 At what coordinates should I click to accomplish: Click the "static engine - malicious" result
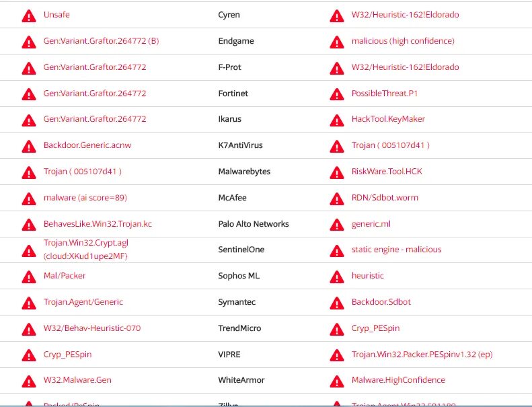tap(396, 250)
